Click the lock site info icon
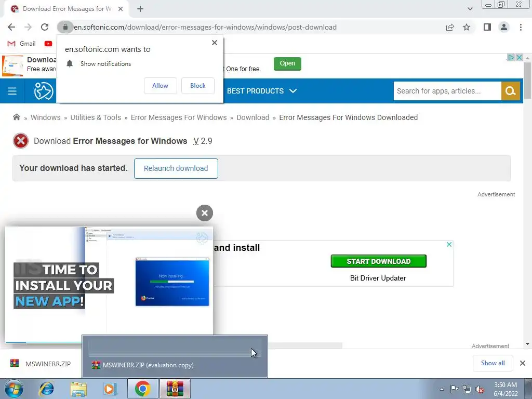Screen dimensions: 532x399 pos(65,27)
